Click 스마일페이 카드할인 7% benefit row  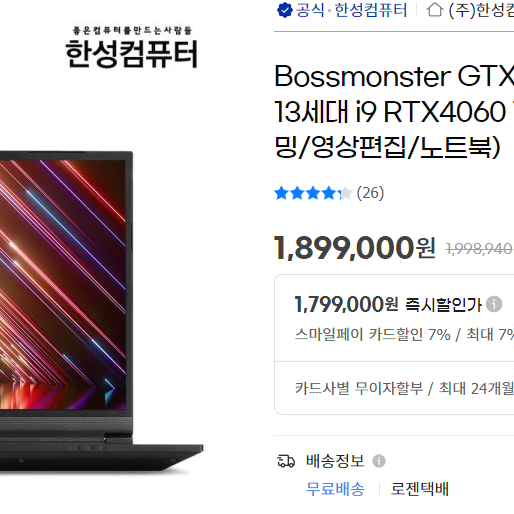pos(404,334)
